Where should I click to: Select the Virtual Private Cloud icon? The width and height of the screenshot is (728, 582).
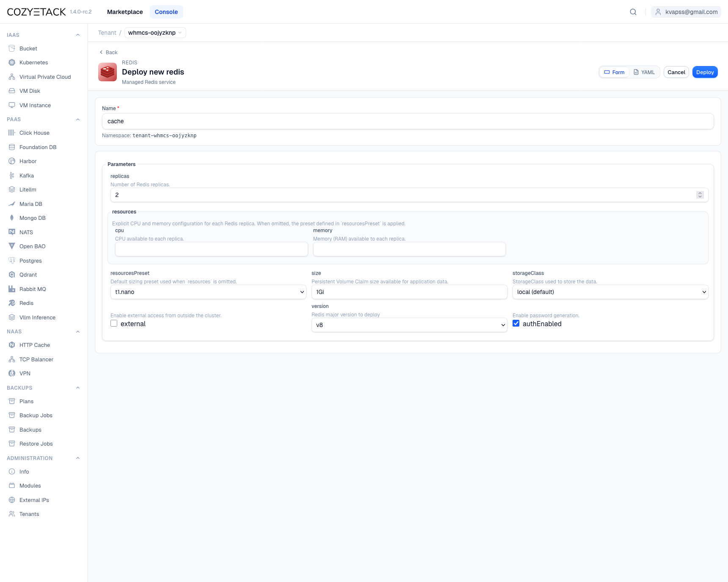coord(12,77)
